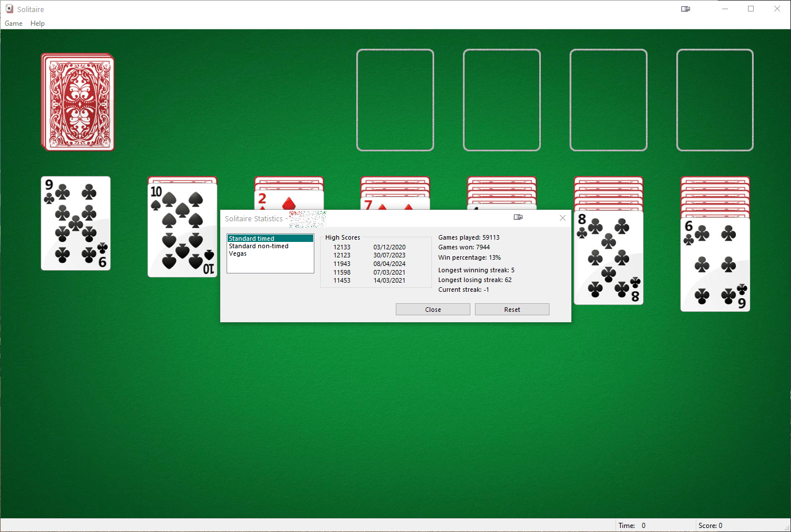Click the Reset button
Screen dimensions: 791x532
[512, 310]
